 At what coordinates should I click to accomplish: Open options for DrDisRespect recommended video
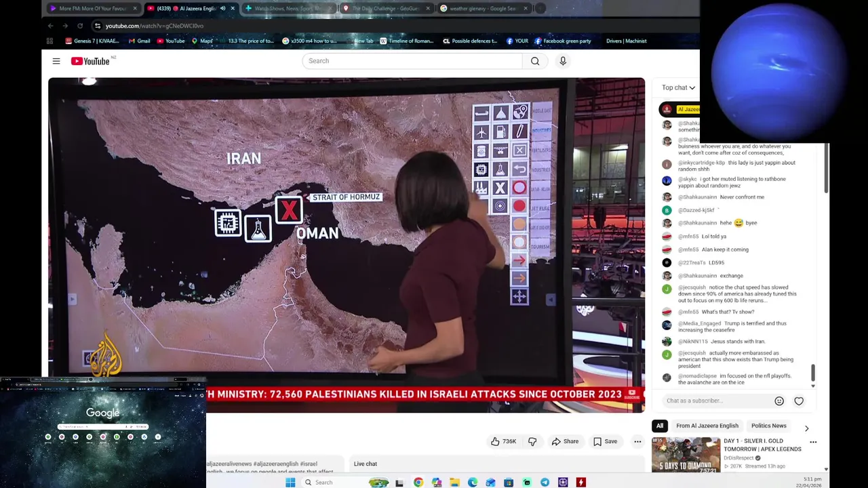click(813, 442)
